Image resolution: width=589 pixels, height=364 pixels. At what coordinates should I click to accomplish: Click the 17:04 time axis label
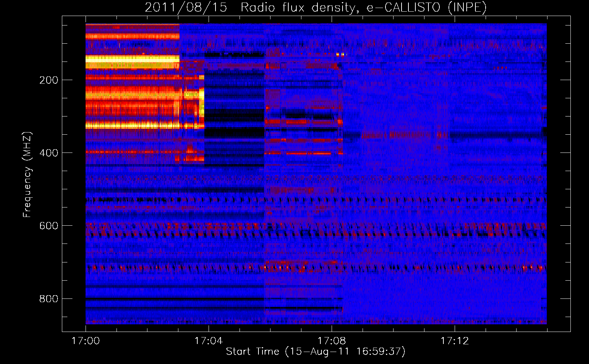click(x=209, y=341)
